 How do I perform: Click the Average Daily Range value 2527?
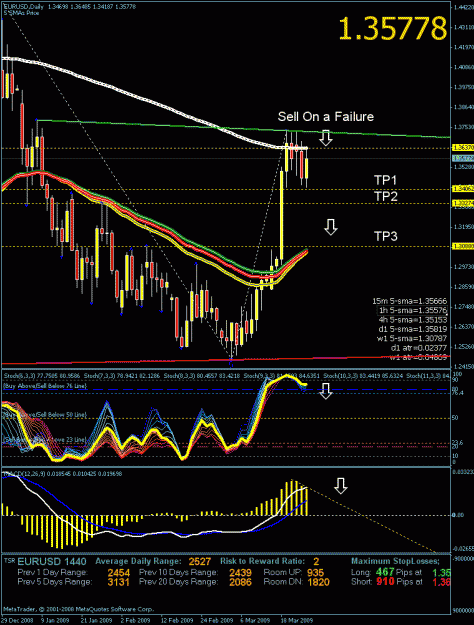point(200,562)
